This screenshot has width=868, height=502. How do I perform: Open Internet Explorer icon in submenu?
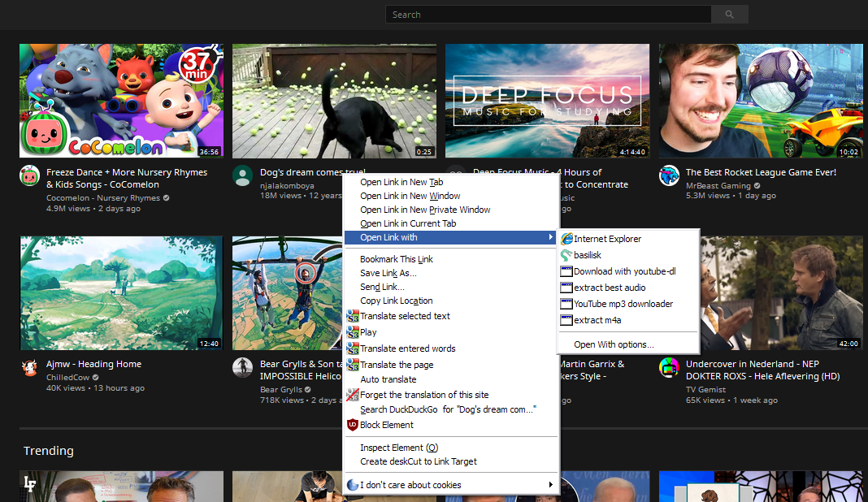(566, 239)
